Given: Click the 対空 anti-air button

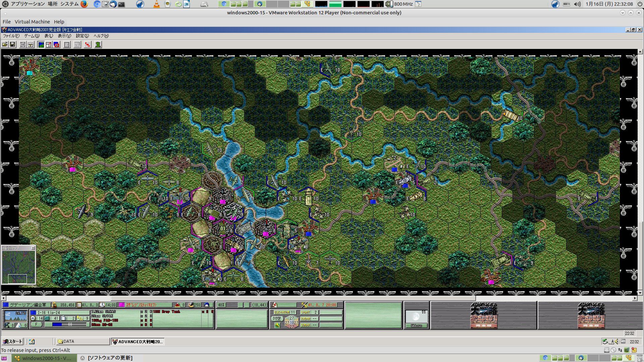Looking at the screenshot, I should coord(277,319).
